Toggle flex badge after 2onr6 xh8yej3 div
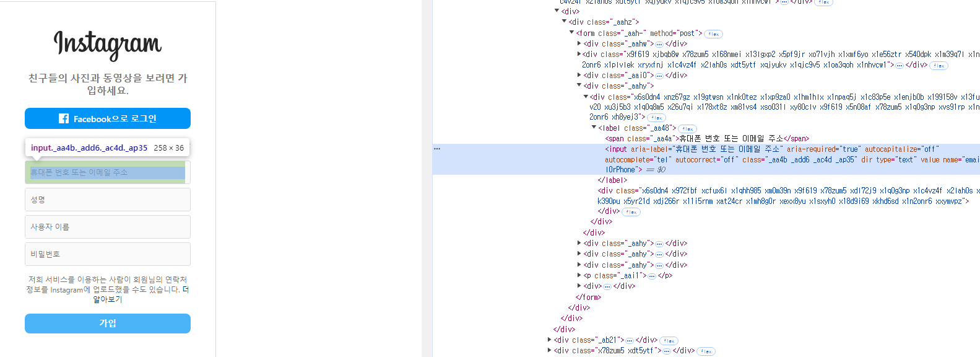 [x=657, y=118]
